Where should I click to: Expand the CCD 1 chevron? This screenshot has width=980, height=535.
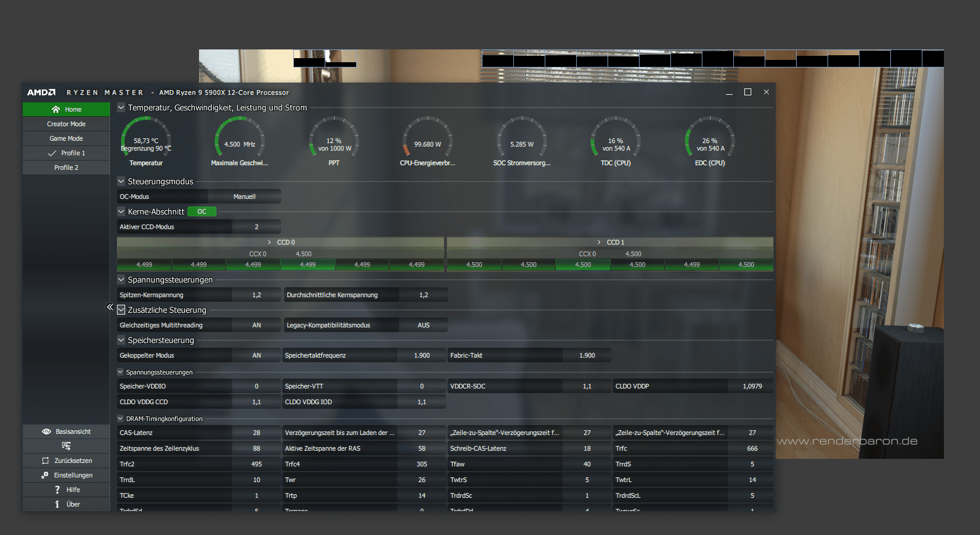point(599,242)
